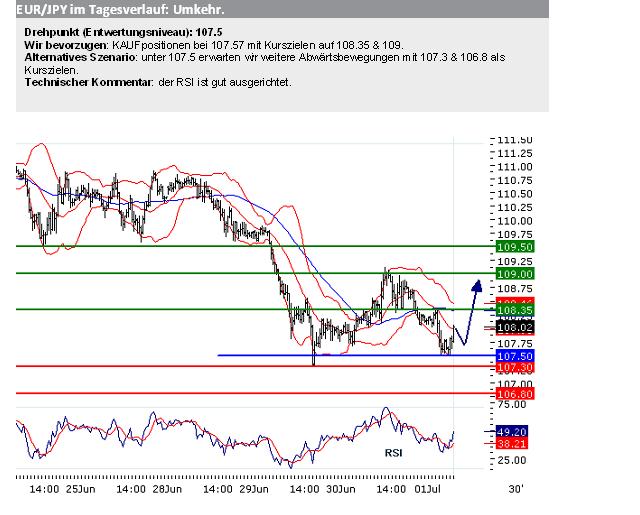Click the 'Technischer Kommentar' label
Viewport: 640px width, 515px height.
coord(89,82)
